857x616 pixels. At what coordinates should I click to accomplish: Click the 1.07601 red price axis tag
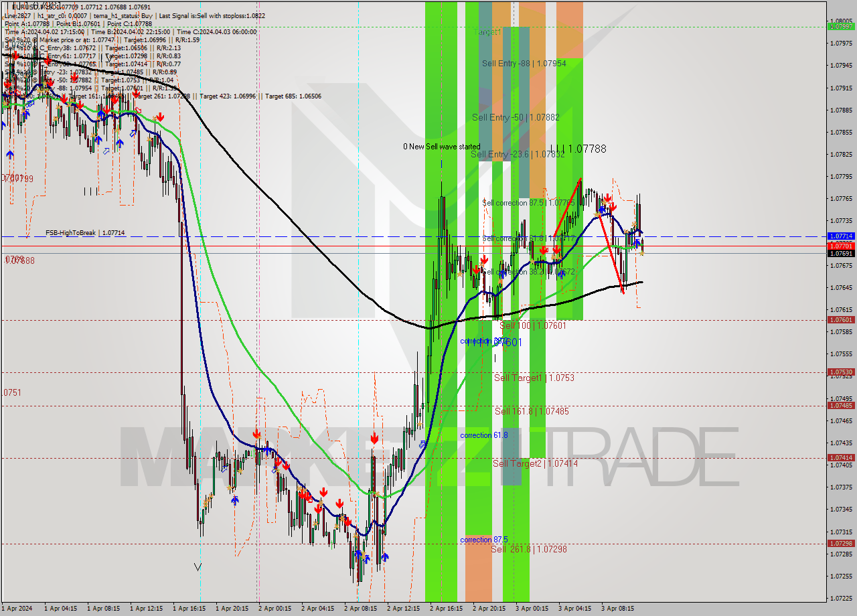point(841,320)
